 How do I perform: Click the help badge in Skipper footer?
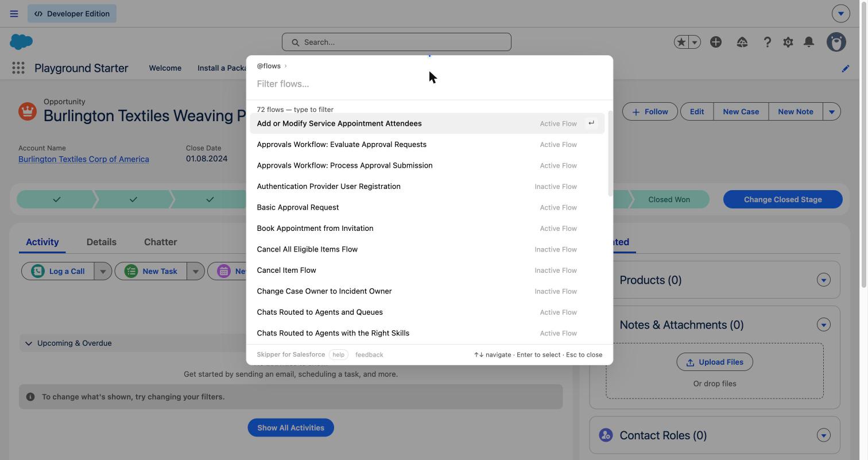tap(338, 354)
